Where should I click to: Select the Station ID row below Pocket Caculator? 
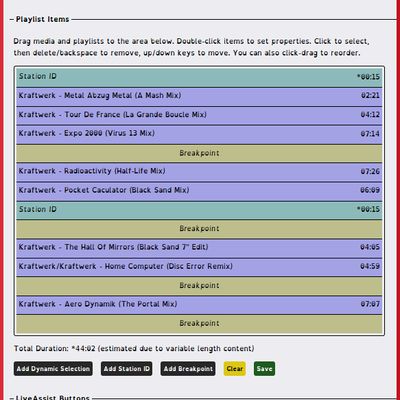coord(199,211)
